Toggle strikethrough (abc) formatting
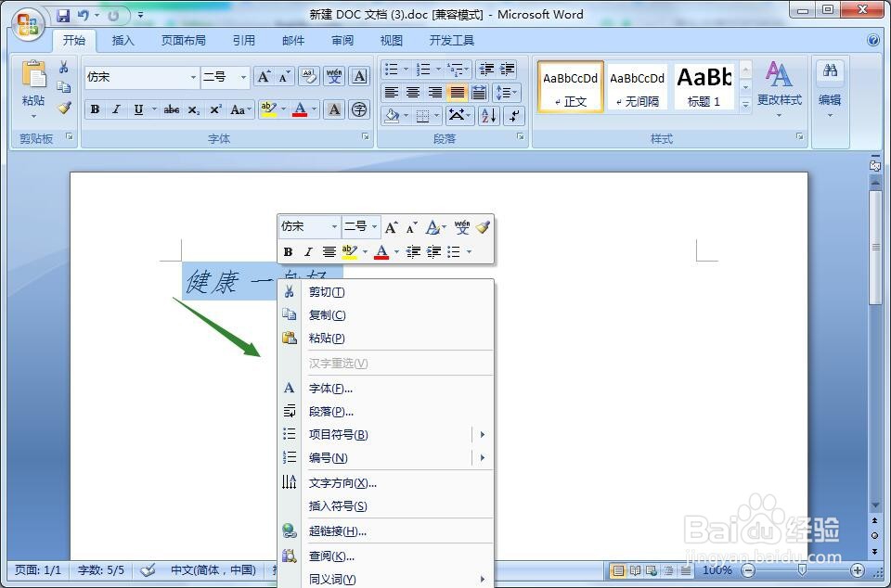Screen dimensions: 891x588 (171, 109)
